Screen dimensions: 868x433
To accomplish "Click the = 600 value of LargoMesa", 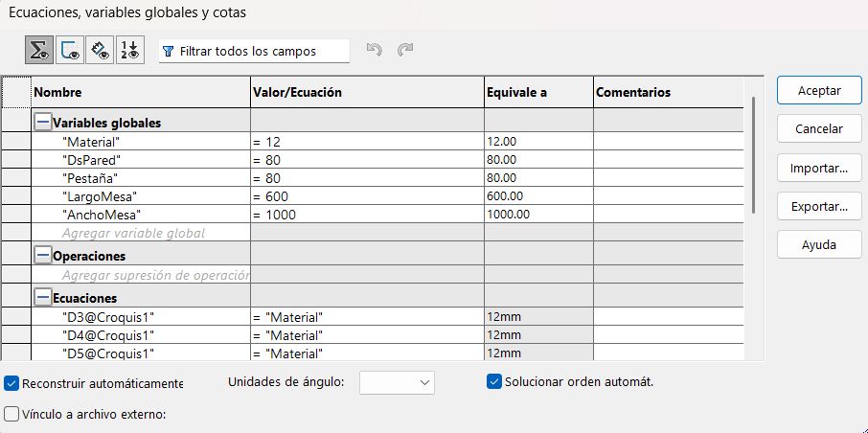I will pos(367,196).
